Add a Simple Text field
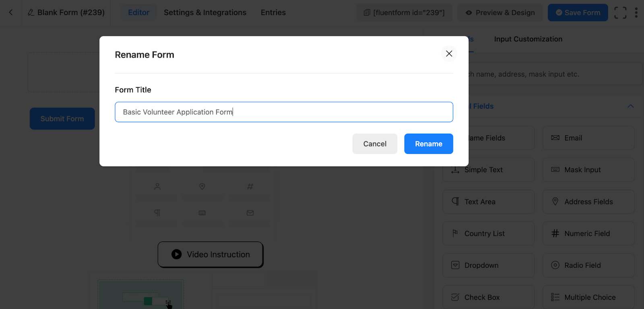This screenshot has width=644, height=309. click(488, 170)
